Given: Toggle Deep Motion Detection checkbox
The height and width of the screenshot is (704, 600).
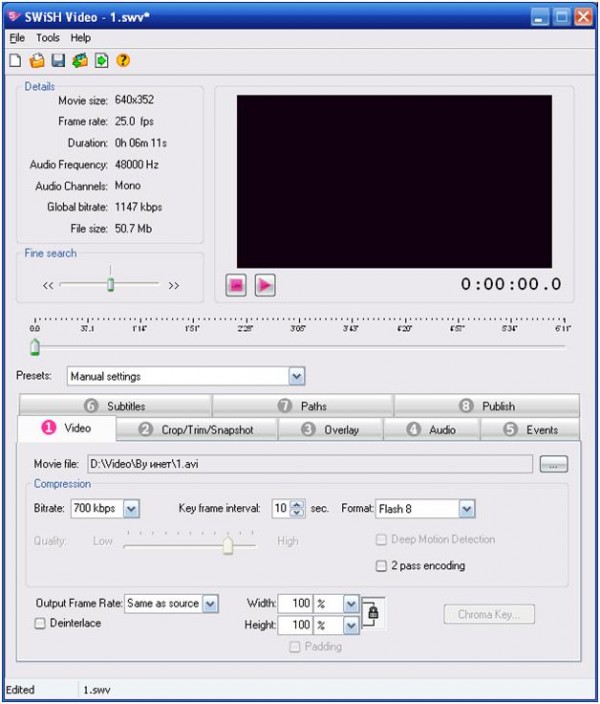Looking at the screenshot, I should coord(381,540).
